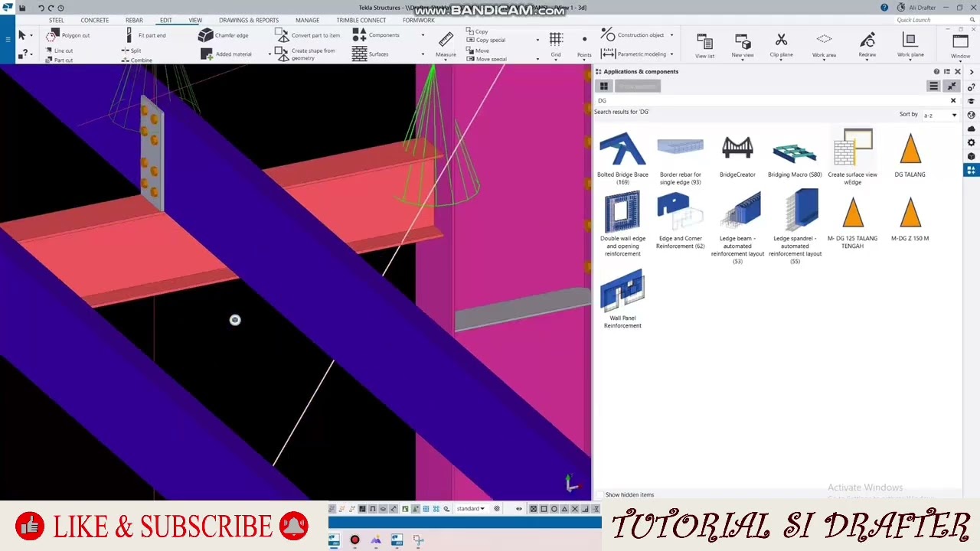980x551 pixels.
Task: Toggle the snap override eye icon
Action: point(519,509)
